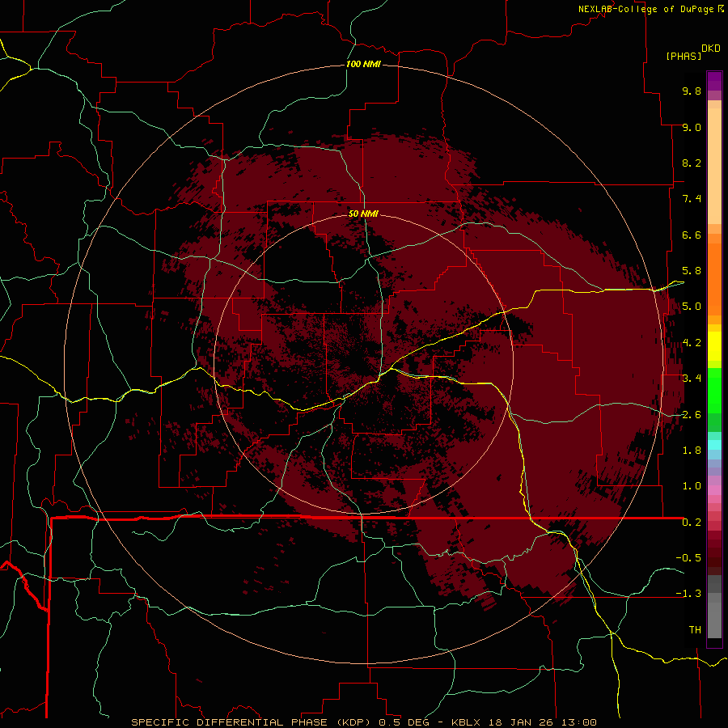Click the 50 NMI range ring label
Screen dimensions: 728x728
tap(363, 214)
